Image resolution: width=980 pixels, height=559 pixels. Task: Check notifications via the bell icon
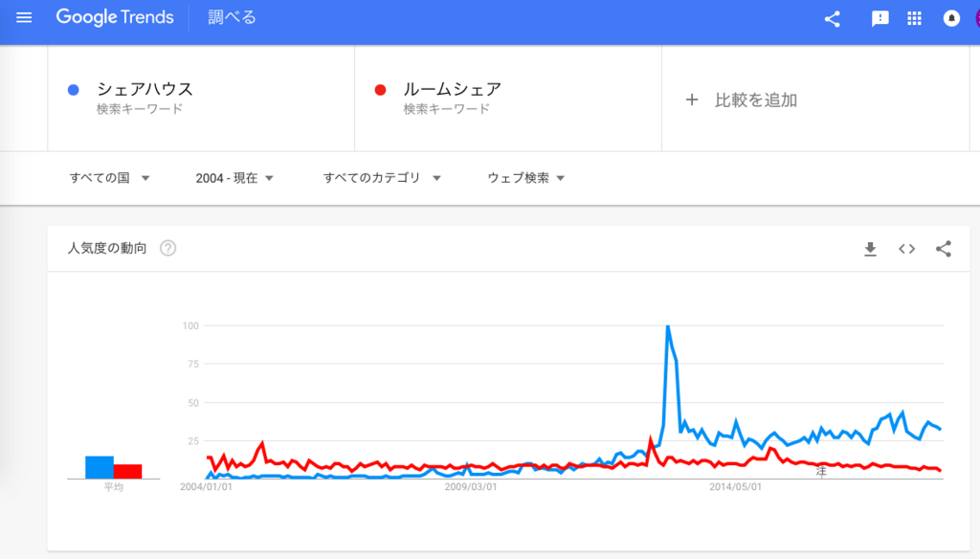tap(952, 16)
